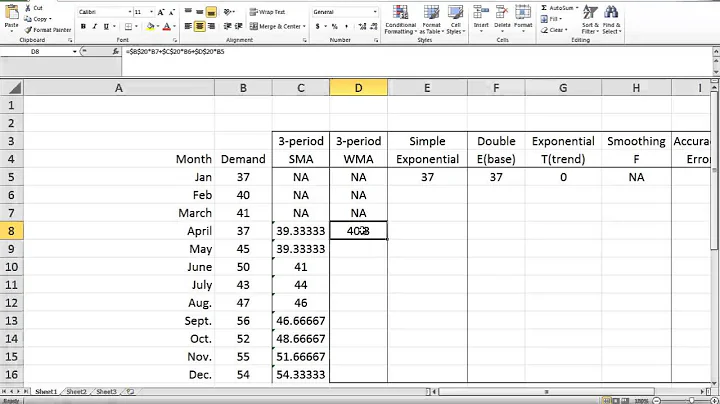Switch to Sheet2 tab
The height and width of the screenshot is (404, 720).
(x=76, y=392)
